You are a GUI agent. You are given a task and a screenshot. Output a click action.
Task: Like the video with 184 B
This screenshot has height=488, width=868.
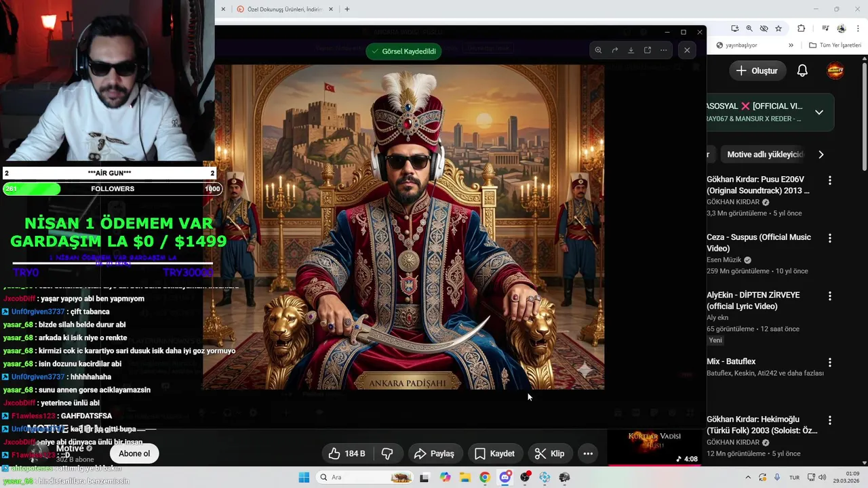pos(347,453)
